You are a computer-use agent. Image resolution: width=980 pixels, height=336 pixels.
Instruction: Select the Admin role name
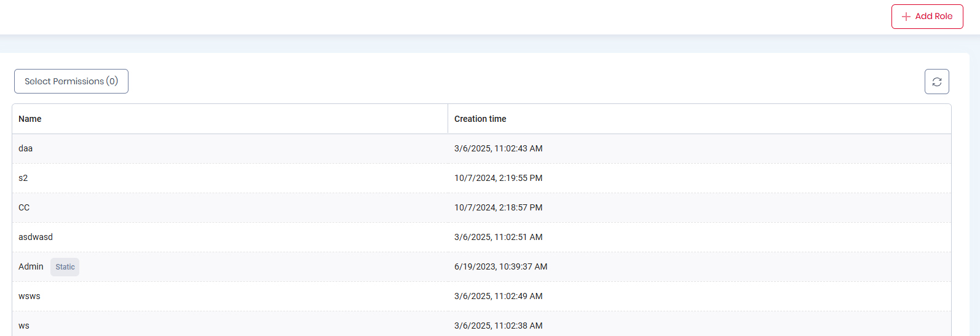[x=31, y=266]
